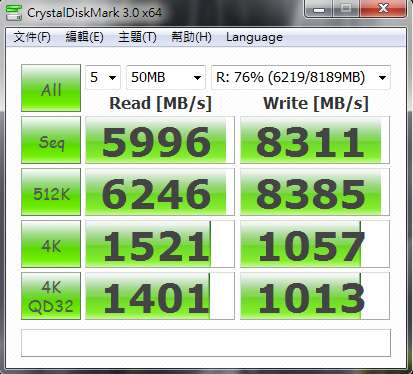Start the Seq benchmark test
Screen dimensions: 413x374
coord(51,140)
